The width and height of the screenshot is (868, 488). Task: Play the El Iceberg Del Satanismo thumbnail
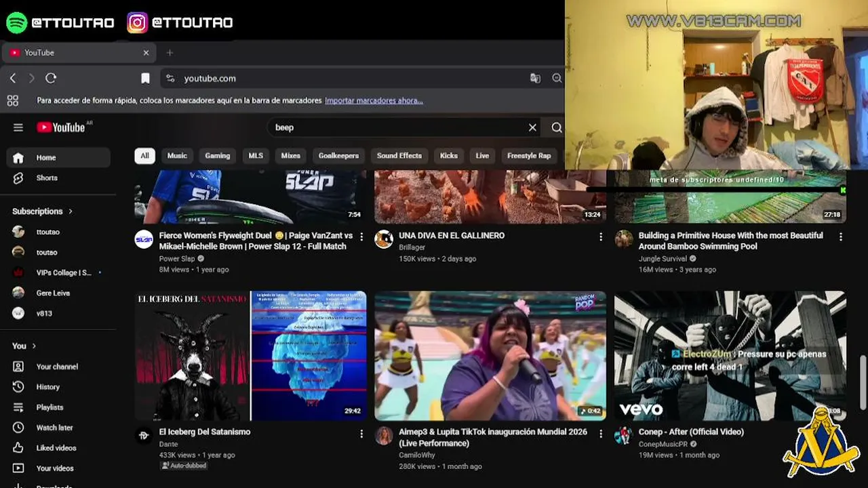251,356
